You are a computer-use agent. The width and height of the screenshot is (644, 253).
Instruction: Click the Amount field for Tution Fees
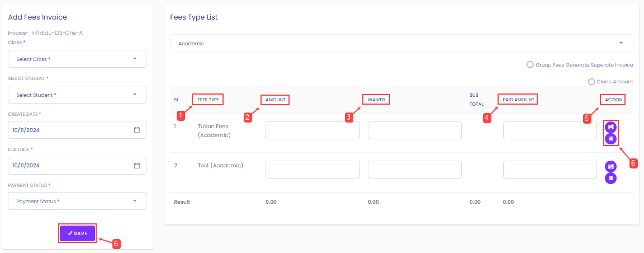(312, 130)
